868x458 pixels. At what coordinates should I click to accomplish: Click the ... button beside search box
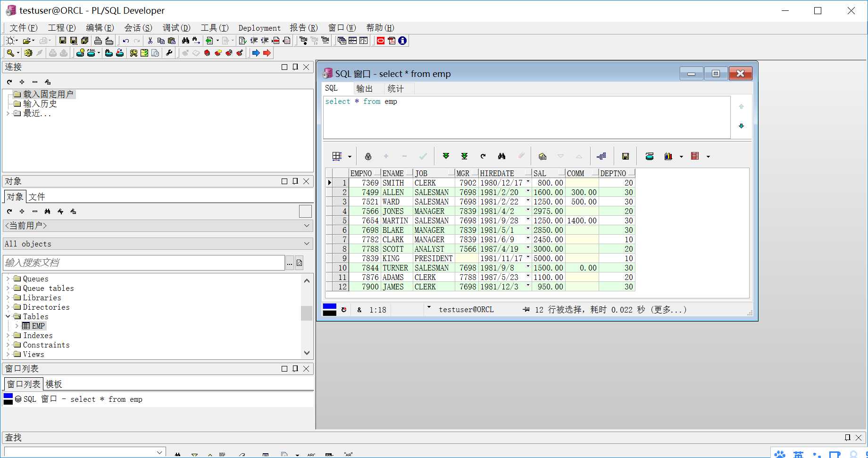[290, 263]
